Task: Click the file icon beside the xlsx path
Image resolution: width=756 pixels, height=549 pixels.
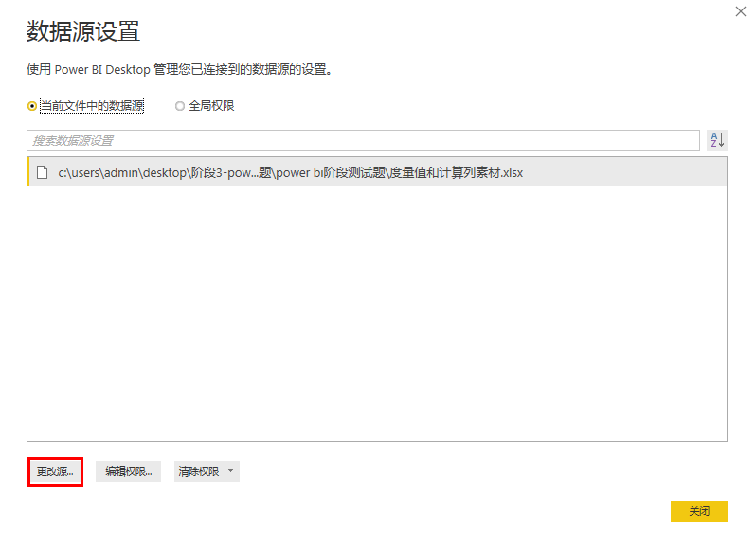Action: pyautogui.click(x=43, y=172)
